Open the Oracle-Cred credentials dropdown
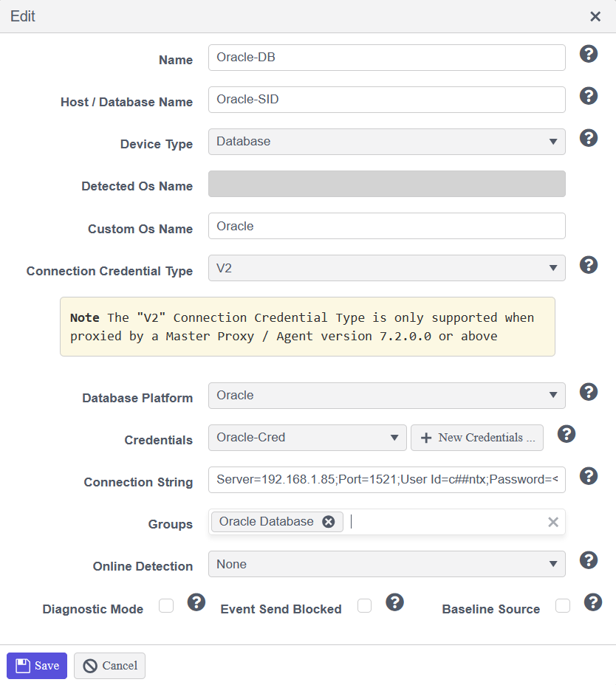The height and width of the screenshot is (685, 616). [307, 438]
